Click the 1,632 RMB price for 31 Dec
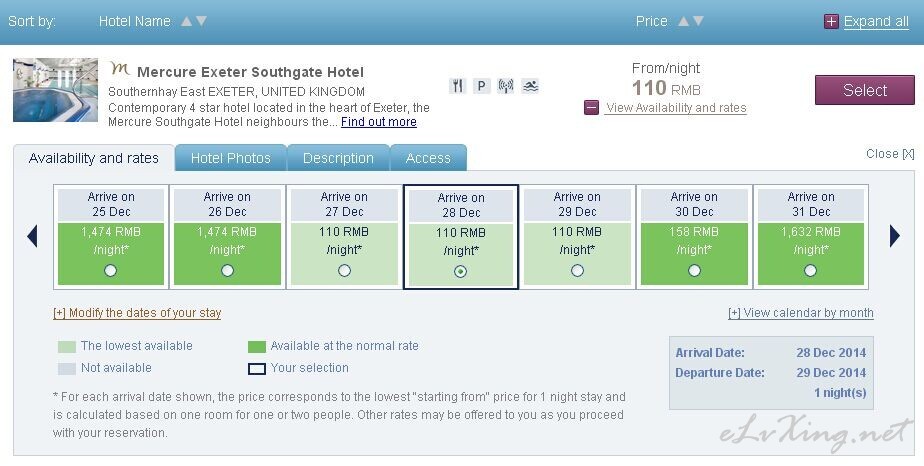Image resolution: width=924 pixels, height=466 pixels. point(811,232)
